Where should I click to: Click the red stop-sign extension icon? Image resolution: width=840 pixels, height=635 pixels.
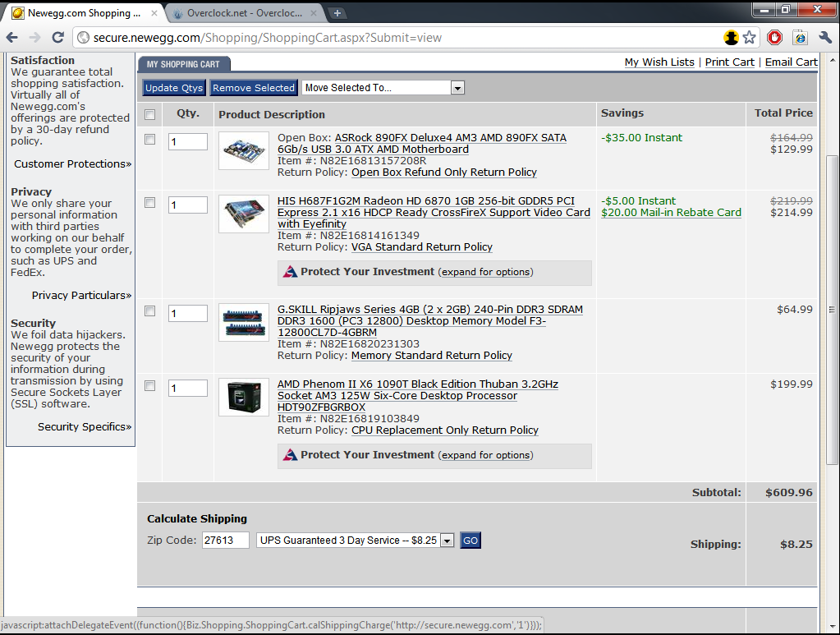point(774,38)
